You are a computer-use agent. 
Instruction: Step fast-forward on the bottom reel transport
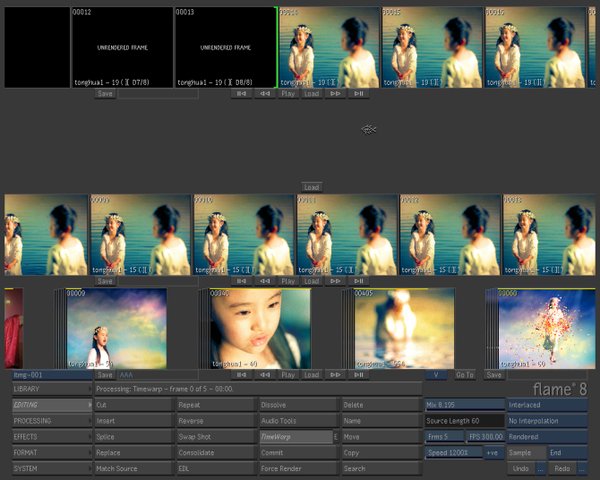(335, 375)
